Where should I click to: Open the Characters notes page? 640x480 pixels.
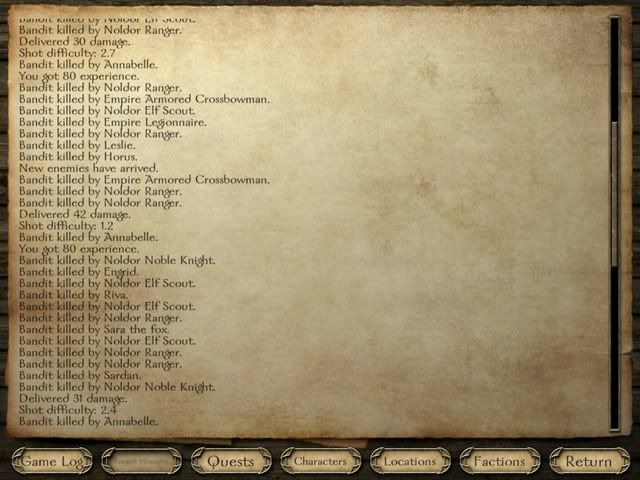click(x=320, y=461)
